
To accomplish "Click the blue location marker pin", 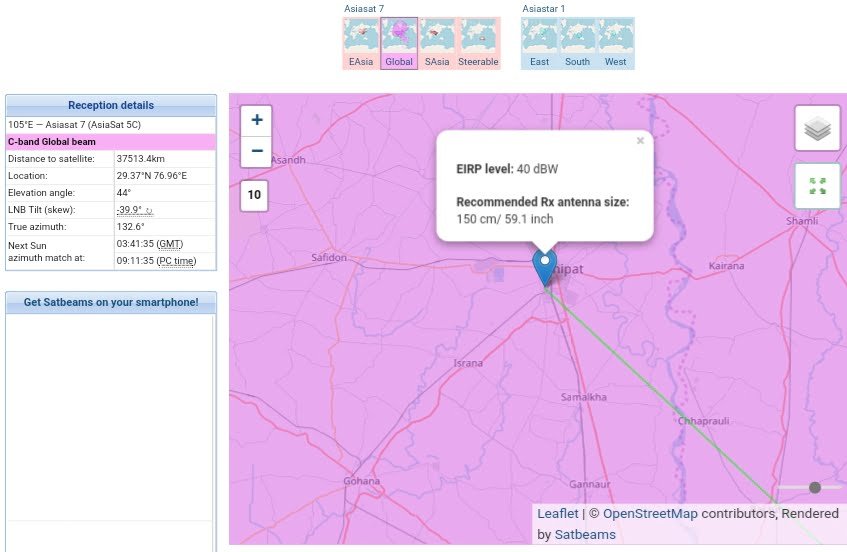I will click(544, 267).
